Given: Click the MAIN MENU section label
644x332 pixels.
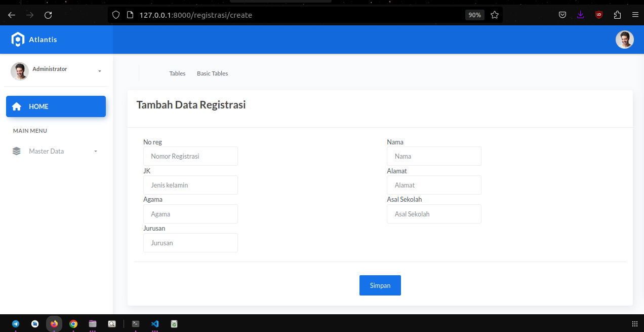Looking at the screenshot, I should pyautogui.click(x=30, y=131).
